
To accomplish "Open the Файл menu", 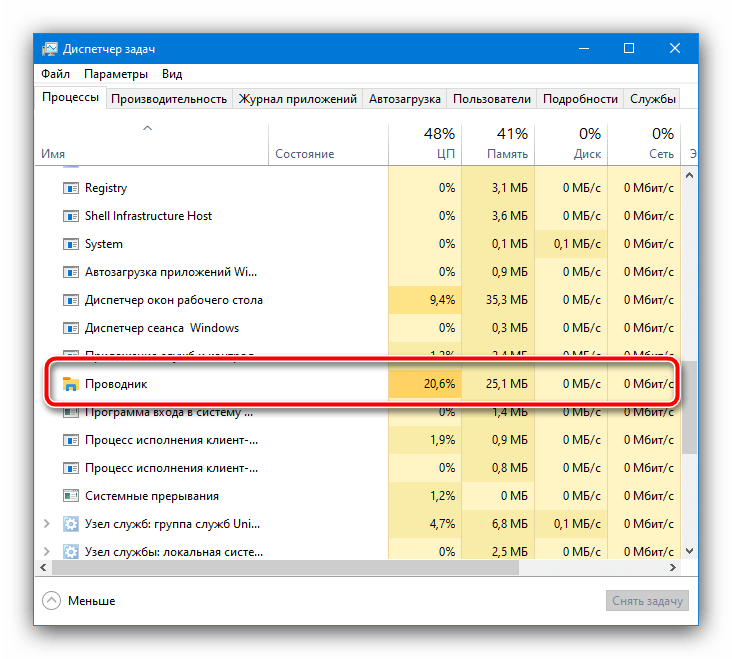I will tap(55, 74).
